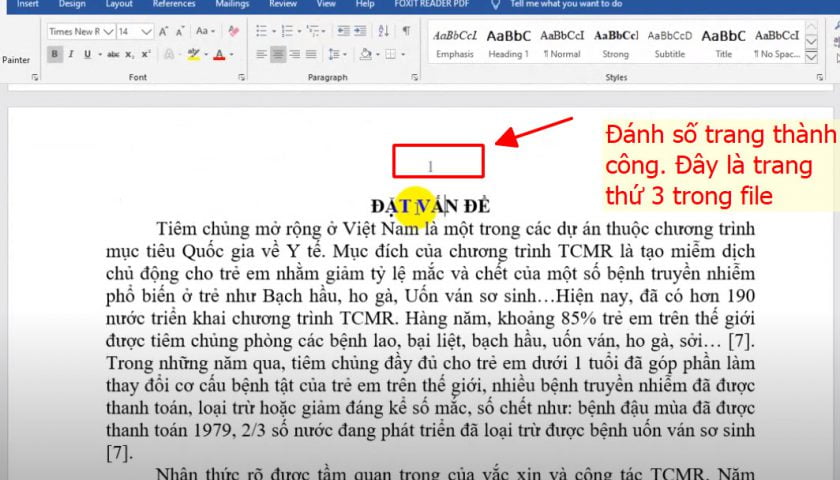This screenshot has height=480, width=840.
Task: Switch to the Layout tab
Action: pyautogui.click(x=119, y=4)
